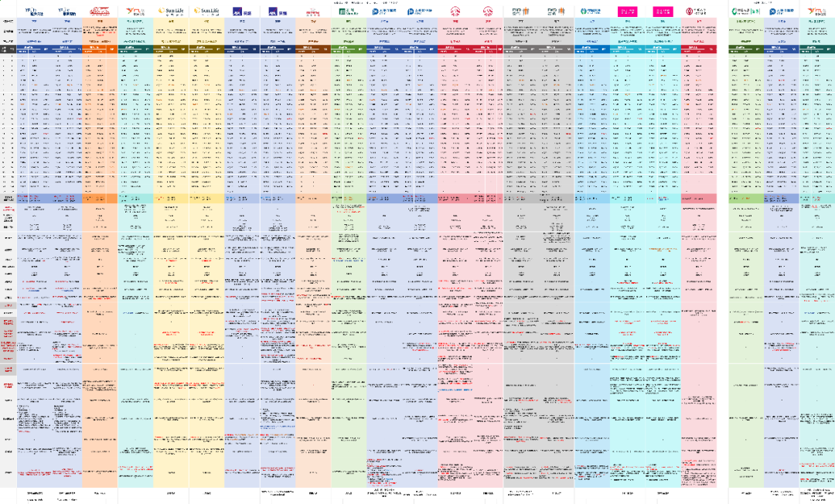The image size is (835, 504).
Task: Click the leftmost YF Life logo
Action: (x=33, y=12)
